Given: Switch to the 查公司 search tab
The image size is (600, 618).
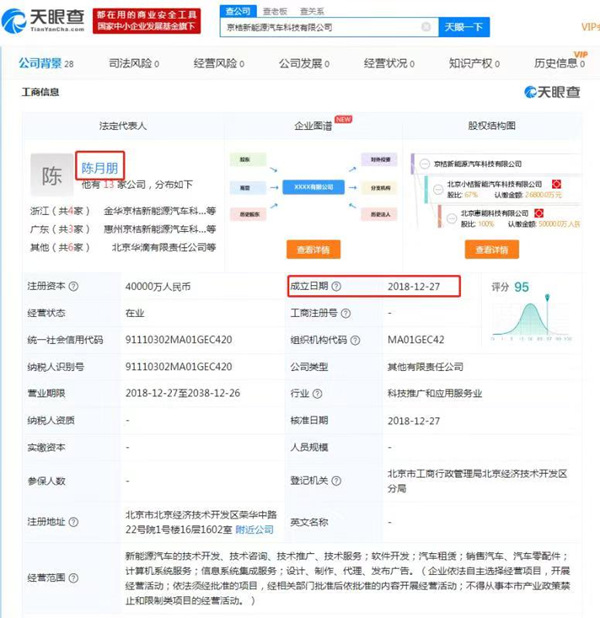Looking at the screenshot, I should point(238,11).
